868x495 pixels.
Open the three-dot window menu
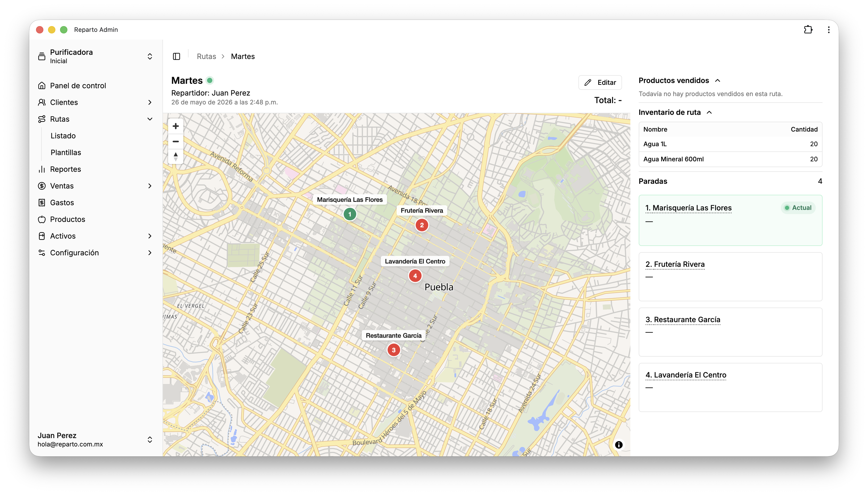pos(829,30)
